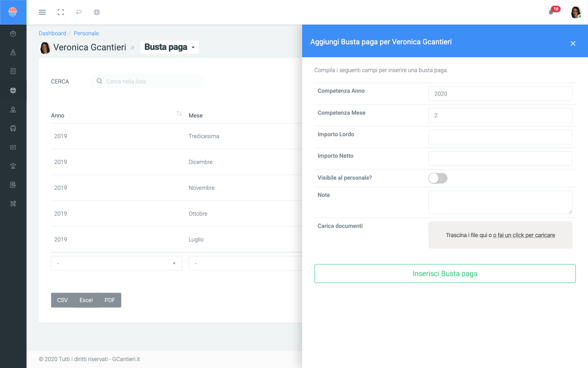Open personnel group icon in sidebar
This screenshot has height=368, width=588.
(x=13, y=90)
